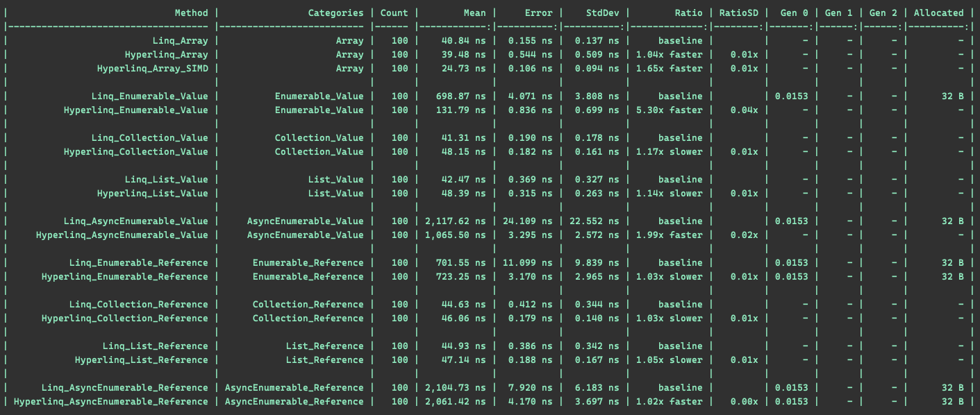Click the Linq_Array method name

pyautogui.click(x=180, y=40)
